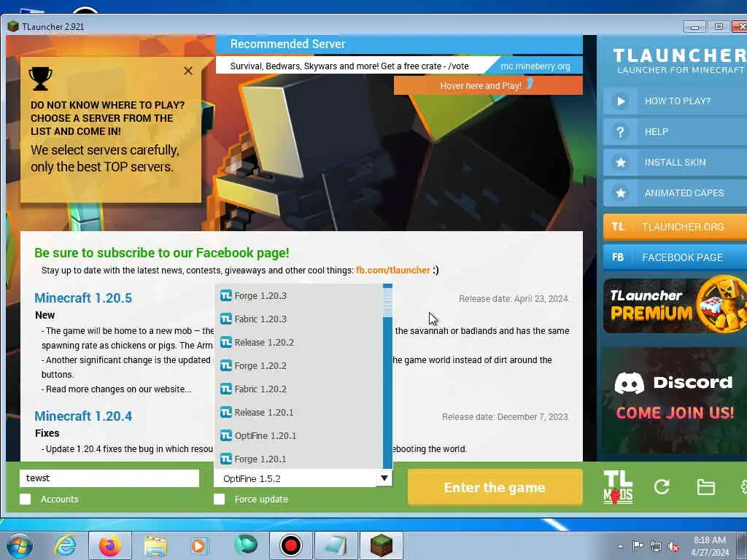This screenshot has width=747, height=560.
Task: Click the version list scrollbar thumb
Action: pos(387,302)
